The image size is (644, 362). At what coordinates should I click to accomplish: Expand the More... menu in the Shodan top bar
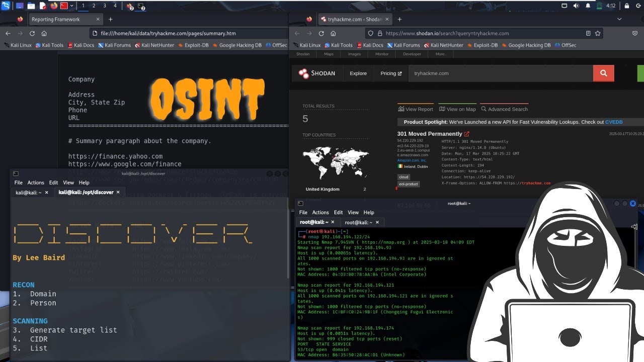(440, 54)
